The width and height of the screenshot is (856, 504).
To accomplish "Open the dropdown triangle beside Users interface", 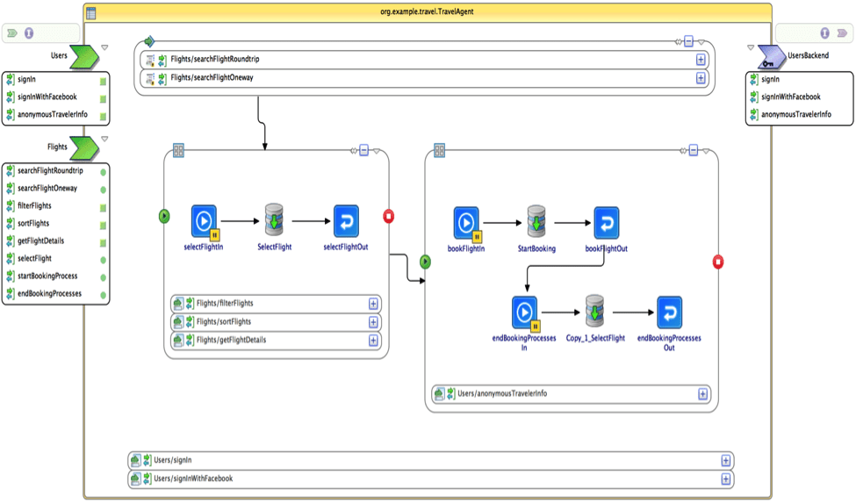I will [104, 47].
